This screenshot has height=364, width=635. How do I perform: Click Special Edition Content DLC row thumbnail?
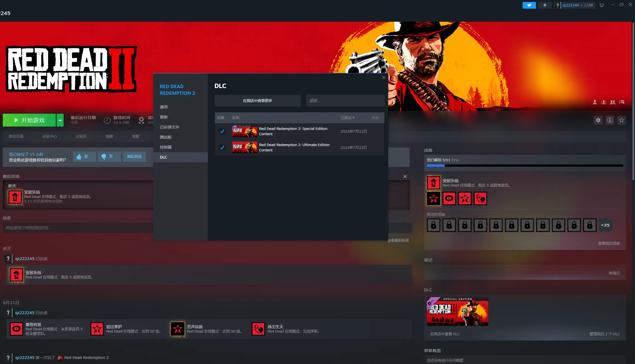coord(244,131)
